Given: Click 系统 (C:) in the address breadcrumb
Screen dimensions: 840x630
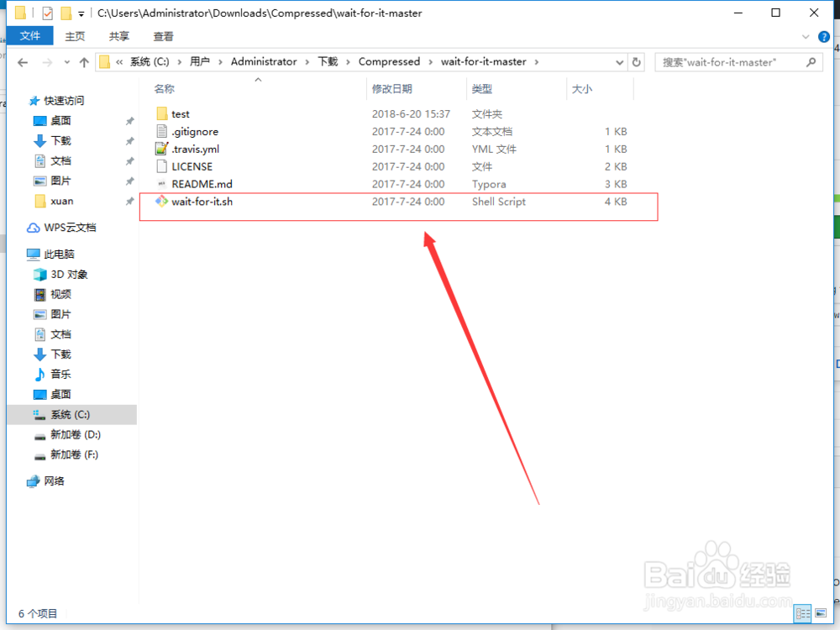Looking at the screenshot, I should [x=150, y=61].
